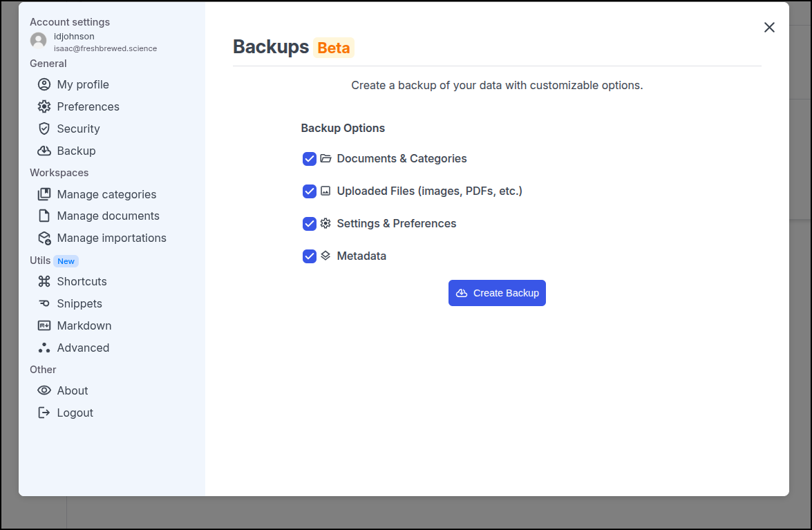The width and height of the screenshot is (812, 530).
Task: Click the Shortcuts command key icon
Action: pos(44,281)
